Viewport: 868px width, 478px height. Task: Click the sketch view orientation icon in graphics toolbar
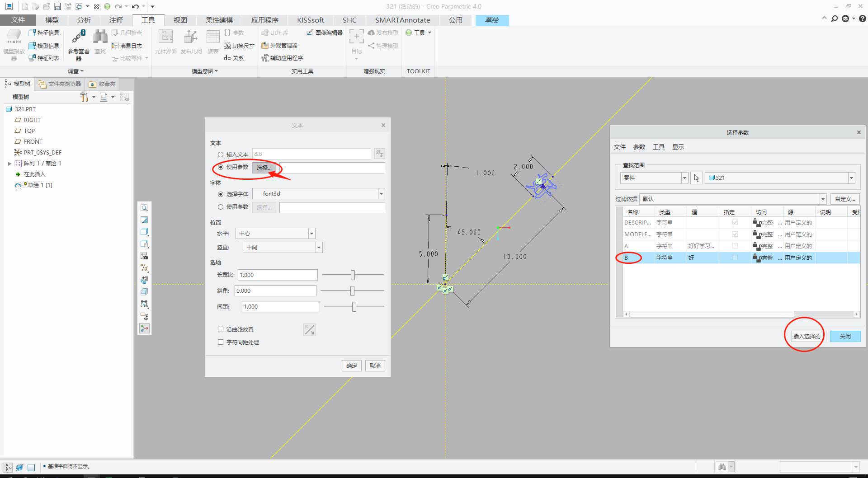[144, 280]
